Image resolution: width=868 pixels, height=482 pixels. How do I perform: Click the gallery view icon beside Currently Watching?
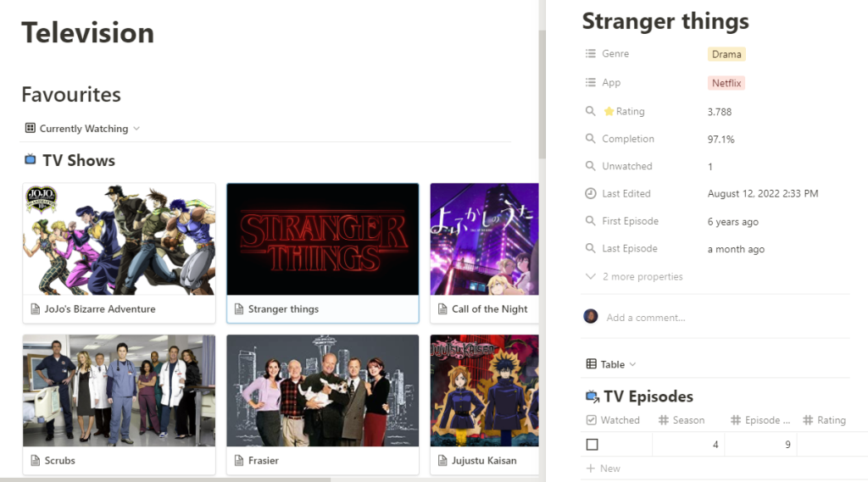click(31, 129)
